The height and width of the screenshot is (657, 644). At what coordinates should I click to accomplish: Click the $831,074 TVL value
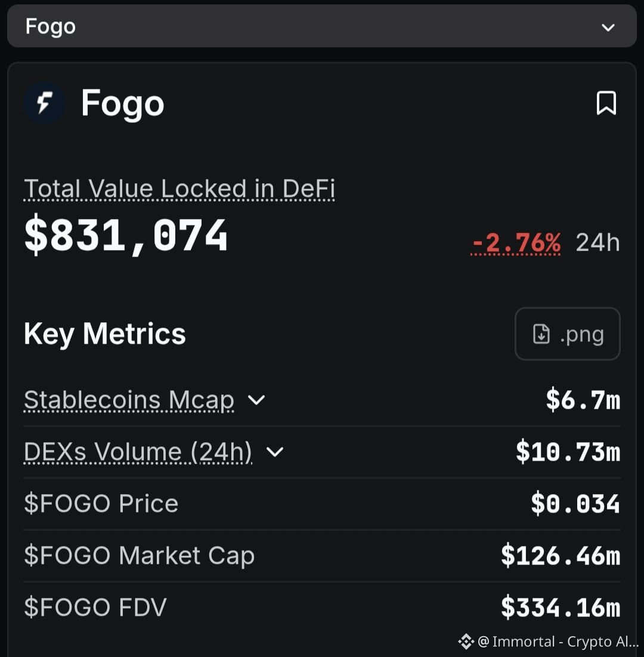pos(126,235)
